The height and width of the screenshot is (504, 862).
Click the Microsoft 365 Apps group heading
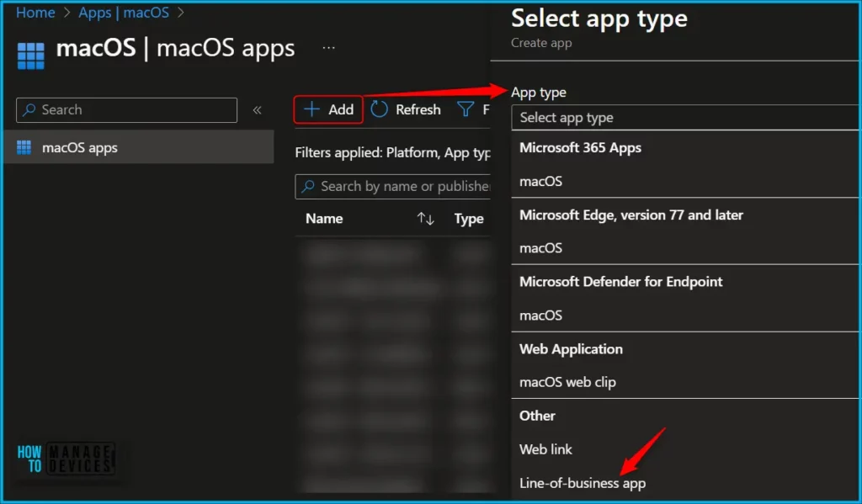580,148
